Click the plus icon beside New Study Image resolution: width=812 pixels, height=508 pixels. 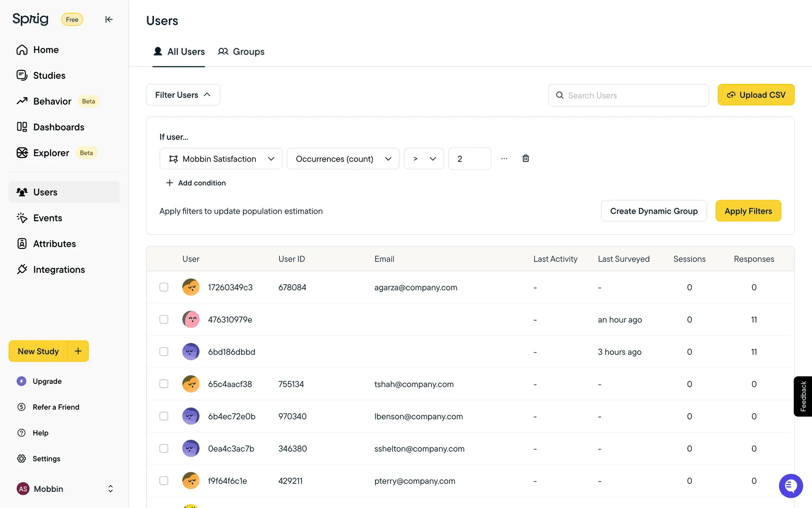click(78, 351)
